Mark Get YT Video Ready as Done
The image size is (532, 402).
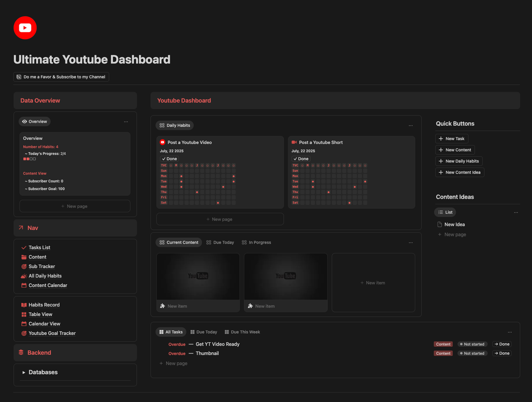[502, 344]
